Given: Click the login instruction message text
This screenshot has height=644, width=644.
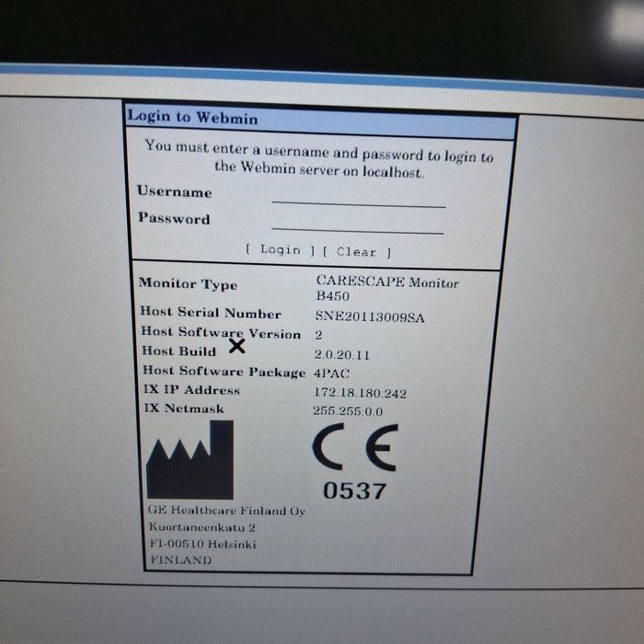Looking at the screenshot, I should tap(319, 158).
